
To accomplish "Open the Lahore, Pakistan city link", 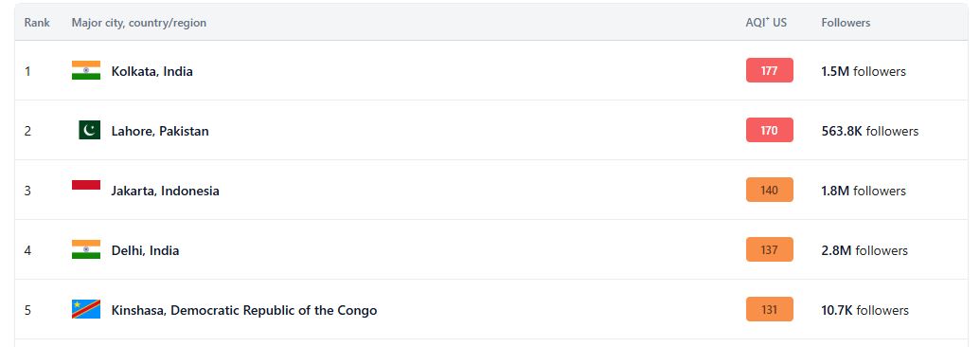I will coord(160,132).
